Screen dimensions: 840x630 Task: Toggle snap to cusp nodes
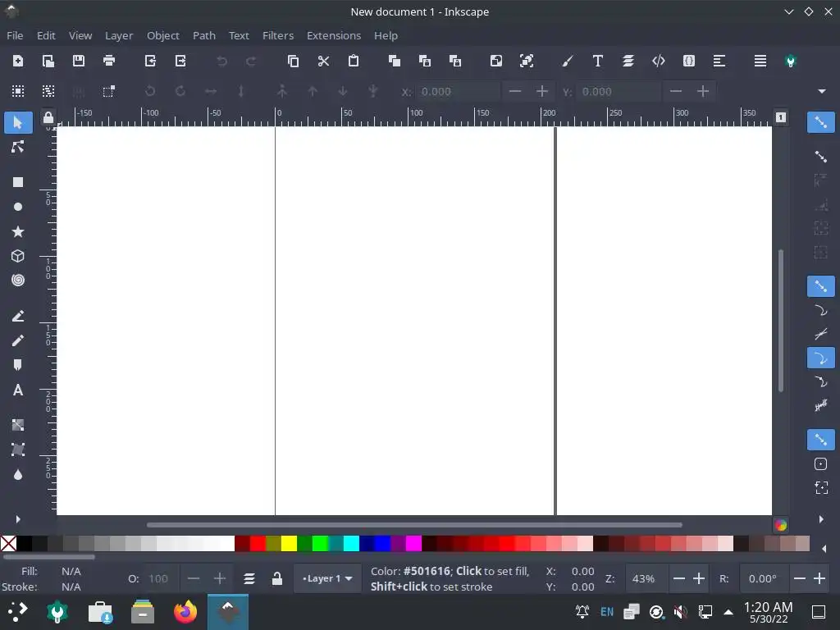click(820, 358)
